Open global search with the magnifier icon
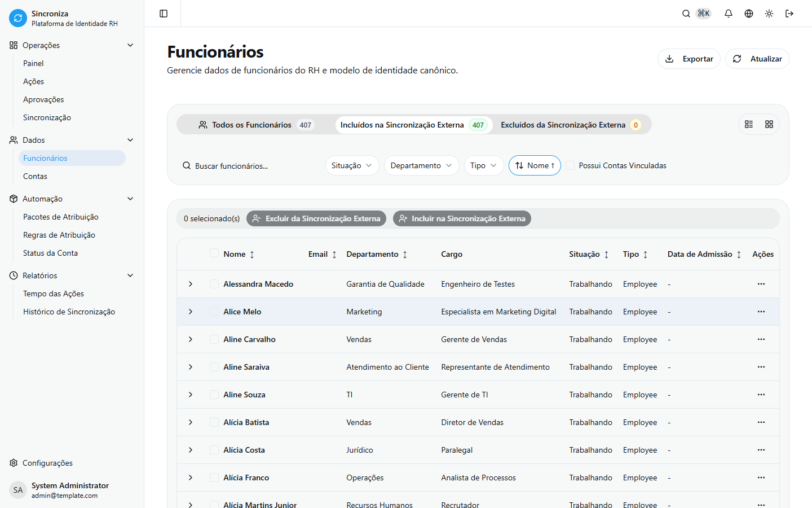812x508 pixels. point(686,13)
